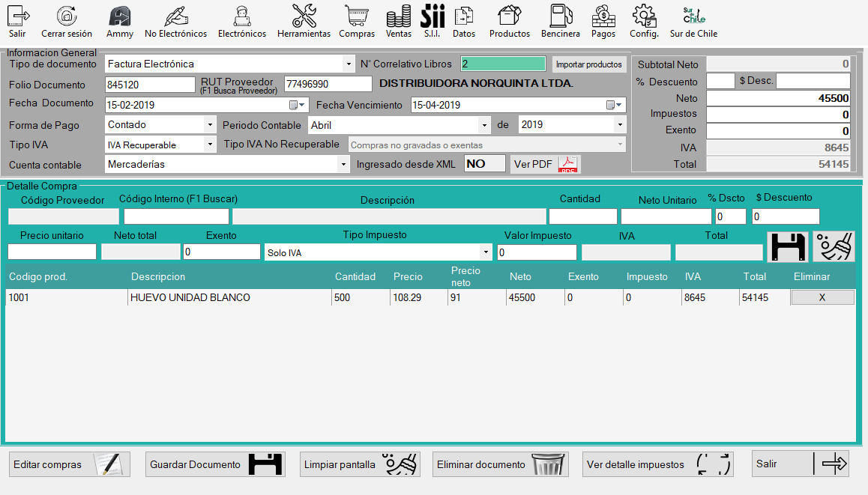The height and width of the screenshot is (495, 868).
Task: Open the S.I.I. module
Action: [x=433, y=21]
